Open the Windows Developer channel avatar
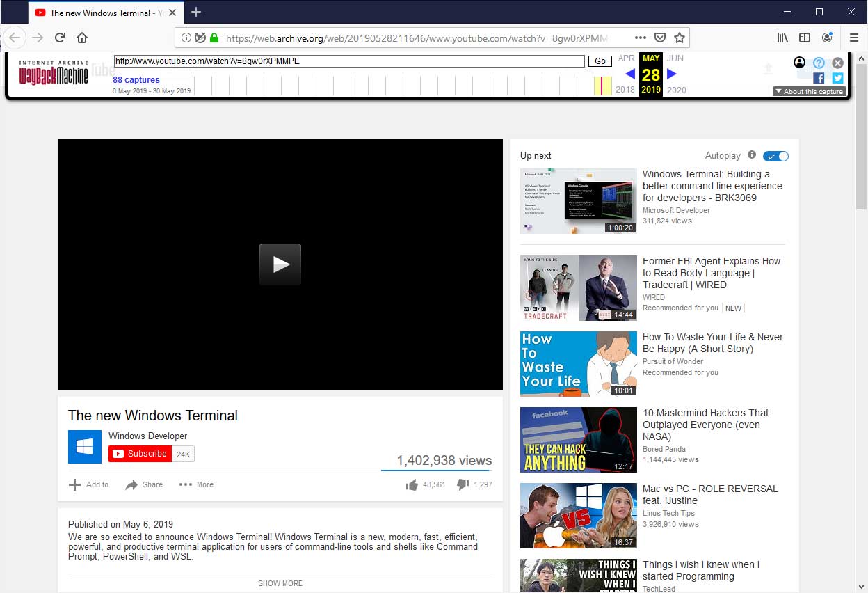868x593 pixels. click(85, 447)
